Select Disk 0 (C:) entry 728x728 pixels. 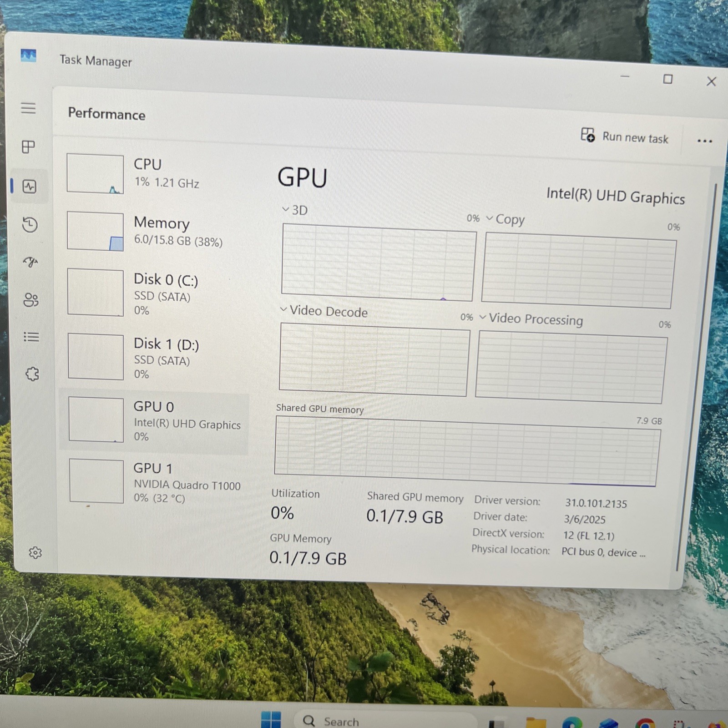tap(155, 293)
